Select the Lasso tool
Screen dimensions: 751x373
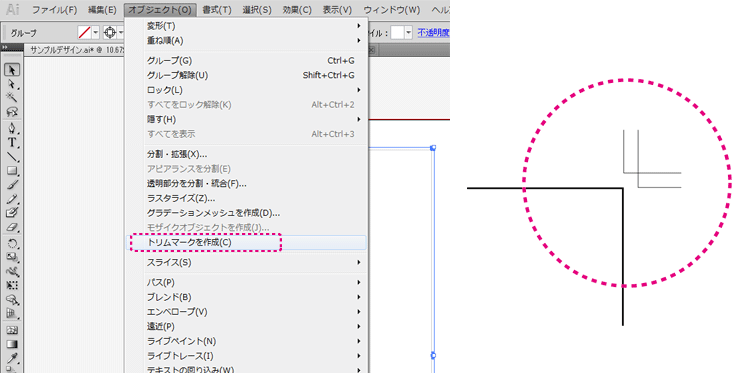click(x=12, y=112)
